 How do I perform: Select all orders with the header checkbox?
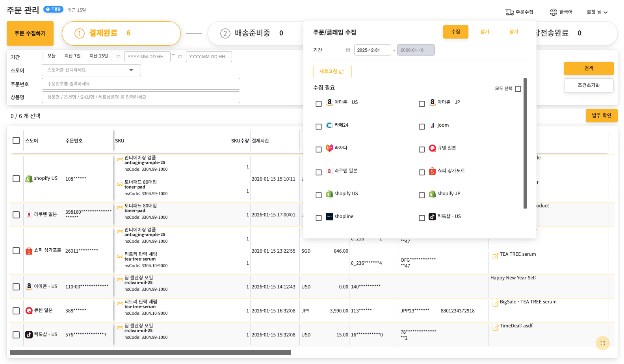pyautogui.click(x=16, y=140)
